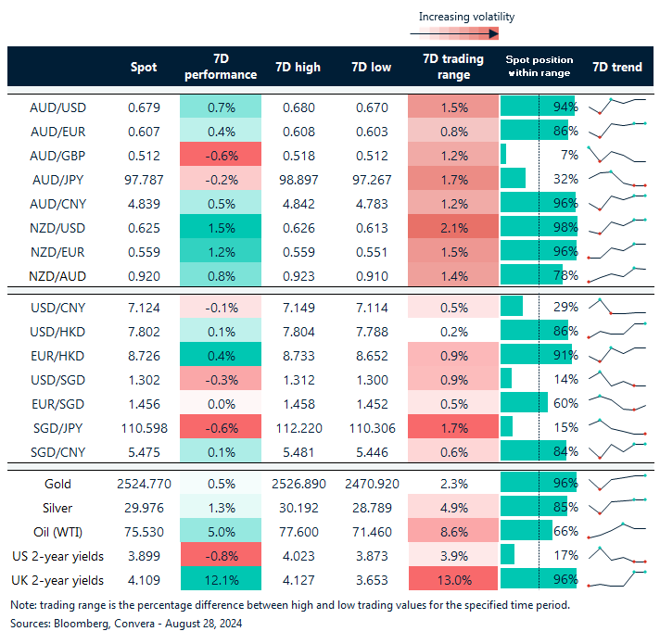Click the EUR/HKD currency pair label
This screenshot has height=644, width=660.
coord(57,354)
